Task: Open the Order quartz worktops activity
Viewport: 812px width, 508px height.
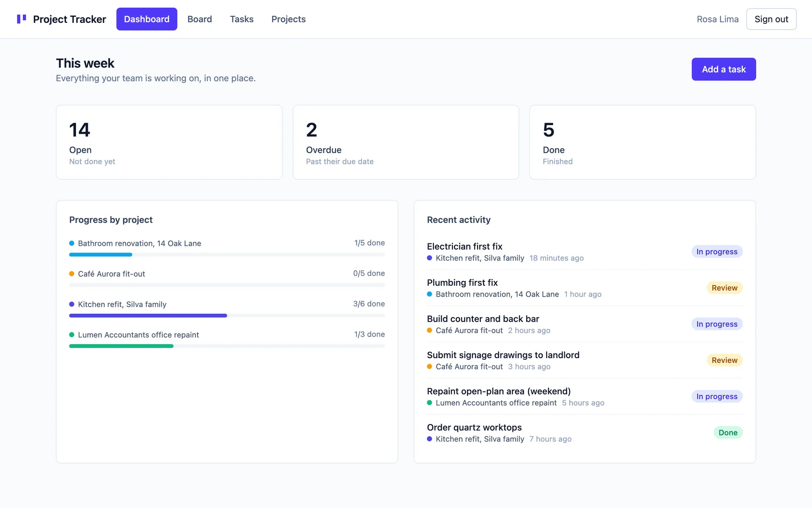Action: pyautogui.click(x=585, y=433)
